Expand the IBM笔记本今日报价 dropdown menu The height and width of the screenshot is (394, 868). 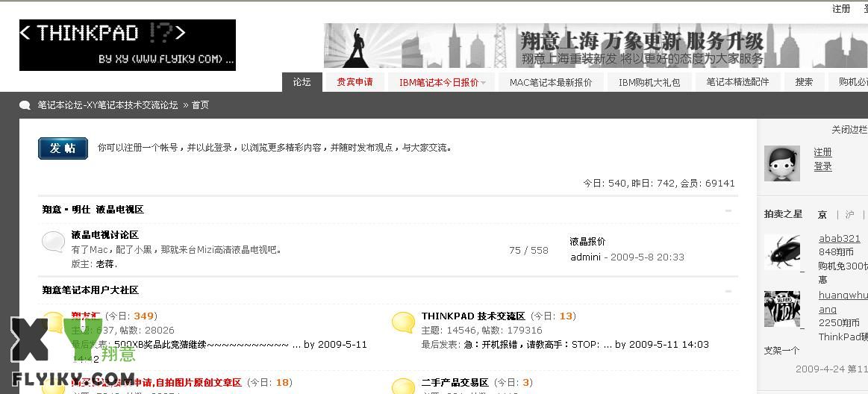pyautogui.click(x=483, y=83)
